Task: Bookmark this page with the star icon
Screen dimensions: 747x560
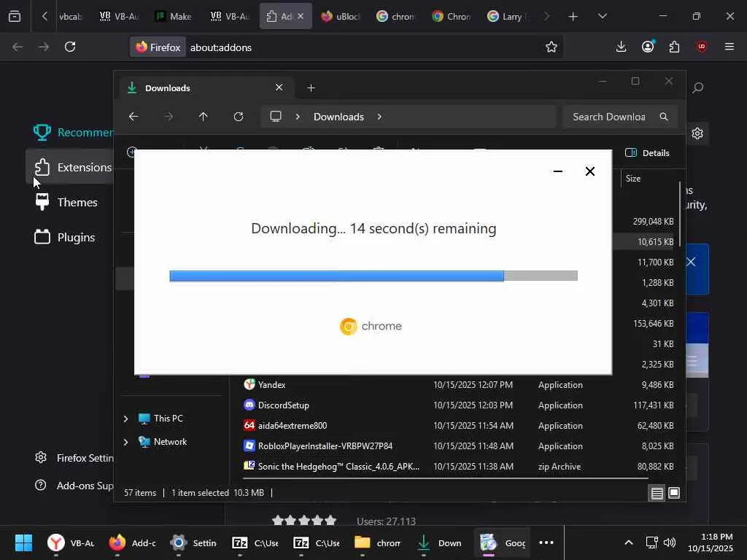Action: coord(551,47)
